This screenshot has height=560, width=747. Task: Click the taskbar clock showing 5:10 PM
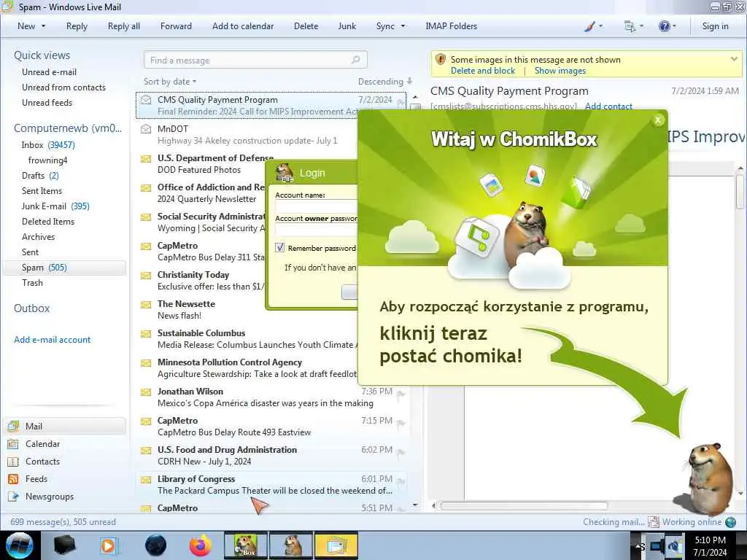(710, 545)
